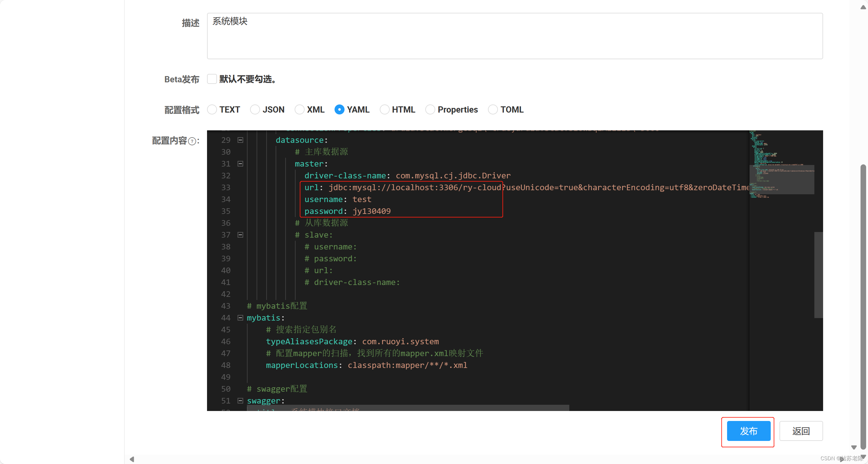The width and height of the screenshot is (868, 464).
Task: Click the '# username:' commented line 38
Action: 330,247
